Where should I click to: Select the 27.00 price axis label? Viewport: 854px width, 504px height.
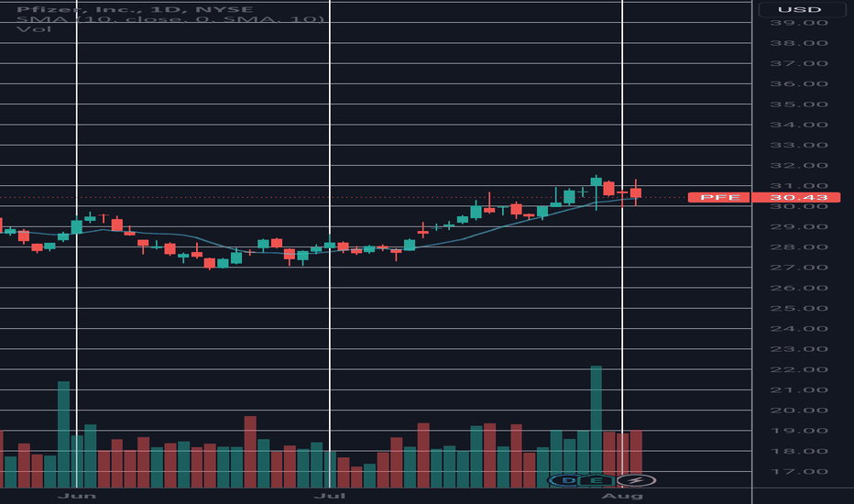point(798,268)
